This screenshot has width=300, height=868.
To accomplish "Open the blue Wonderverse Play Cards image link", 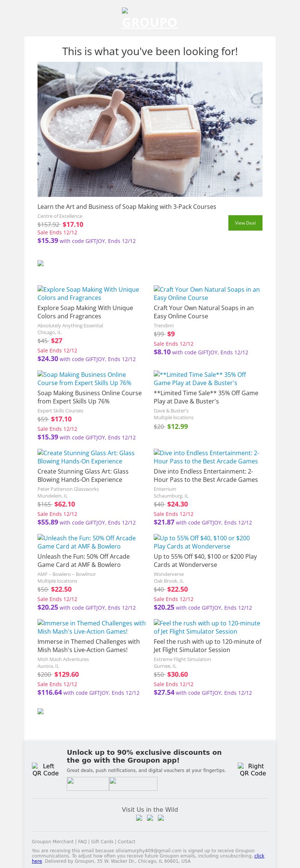I will [x=202, y=542].
